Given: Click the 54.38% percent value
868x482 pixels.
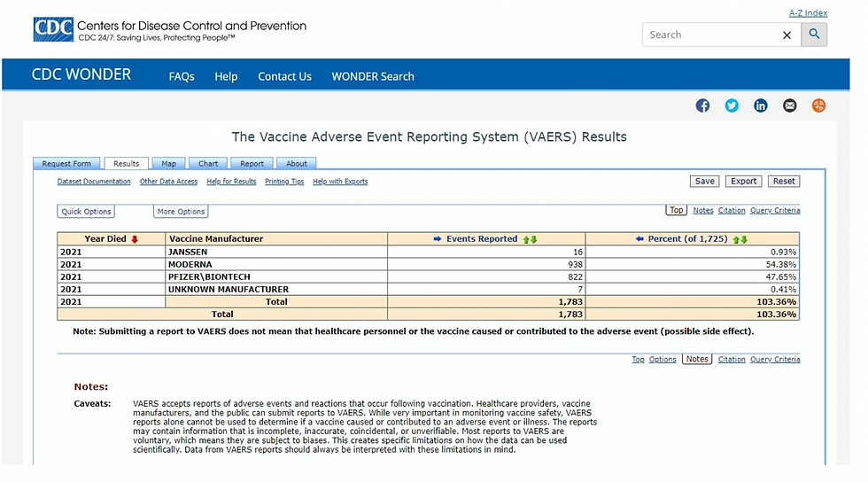Looking at the screenshot, I should (781, 264).
